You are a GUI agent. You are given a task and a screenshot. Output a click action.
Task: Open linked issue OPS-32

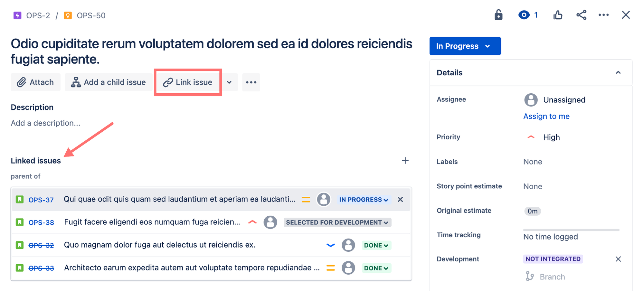(41, 245)
